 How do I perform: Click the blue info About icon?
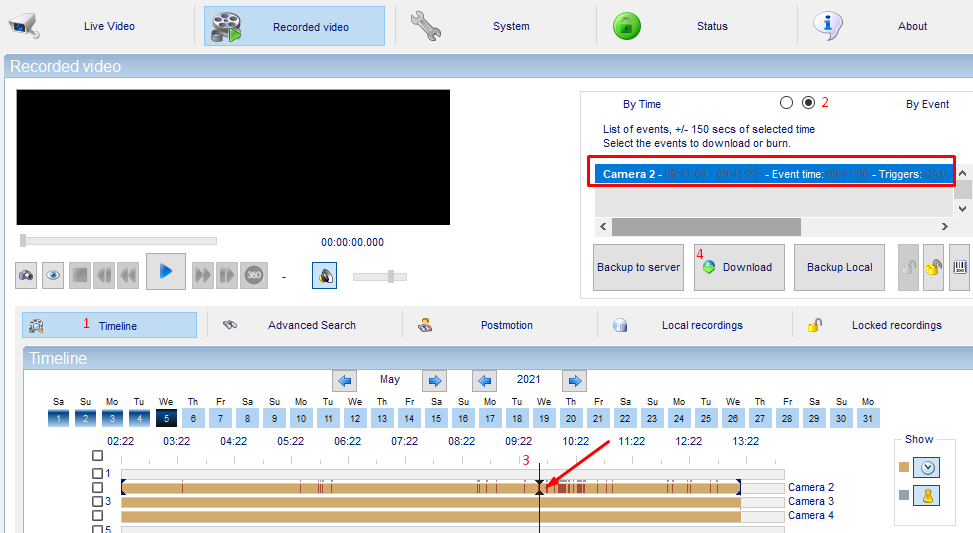pyautogui.click(x=827, y=25)
